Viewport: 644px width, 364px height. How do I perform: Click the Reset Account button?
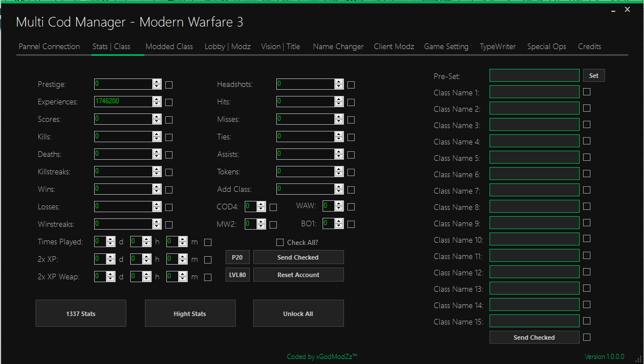click(298, 275)
